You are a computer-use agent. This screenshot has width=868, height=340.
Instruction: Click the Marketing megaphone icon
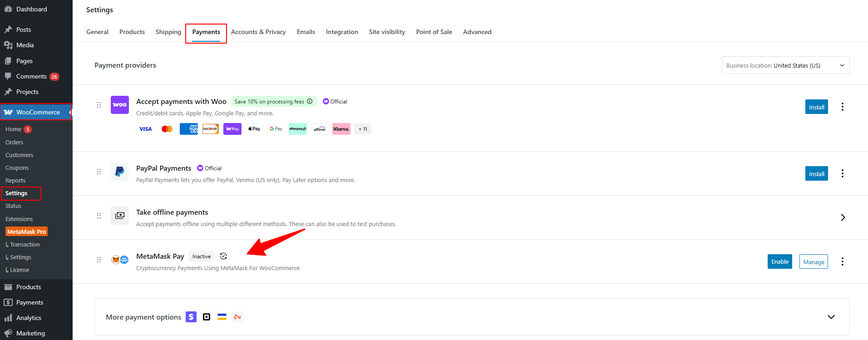(8, 333)
